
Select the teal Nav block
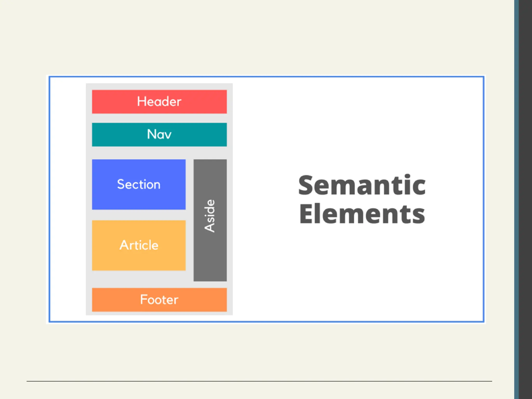[159, 135]
